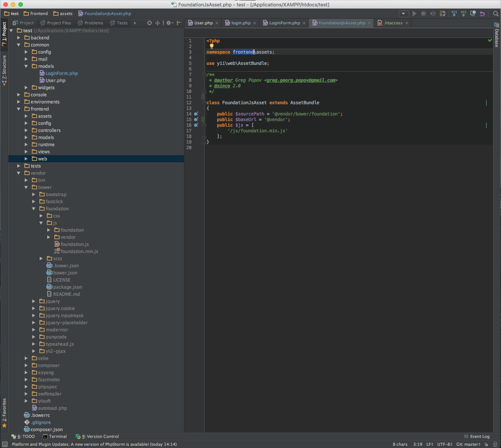Click the Run (play) toolbar icon

click(414, 13)
